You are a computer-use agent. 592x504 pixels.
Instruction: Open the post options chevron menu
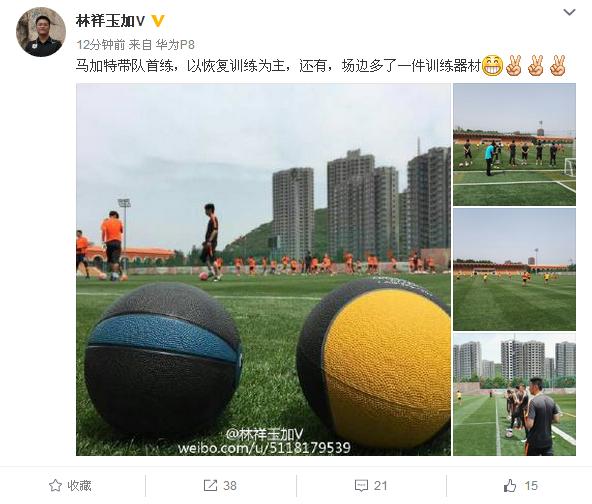tap(569, 12)
